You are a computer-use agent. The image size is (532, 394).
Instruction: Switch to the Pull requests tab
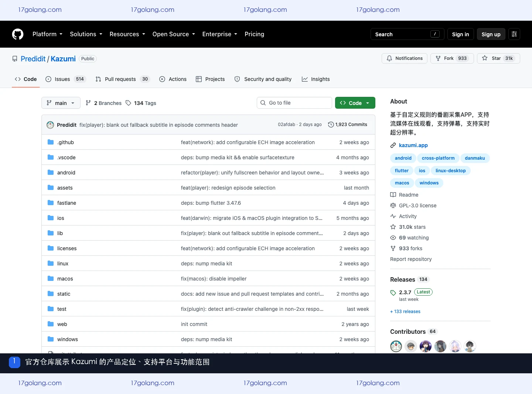click(x=122, y=79)
